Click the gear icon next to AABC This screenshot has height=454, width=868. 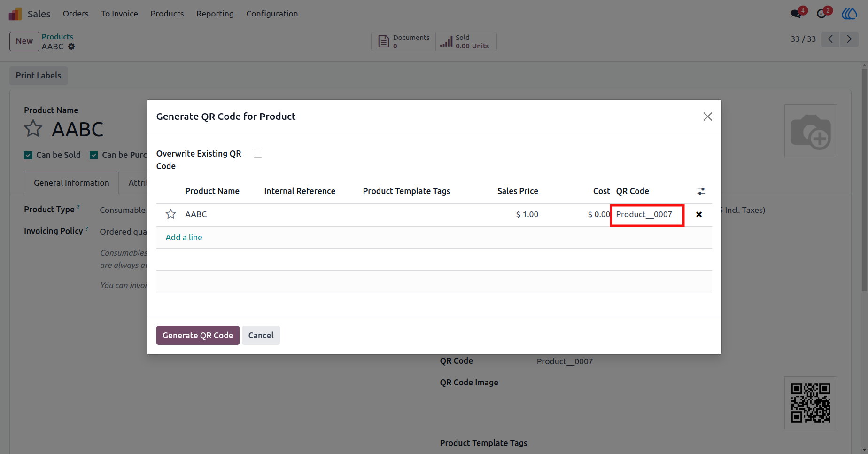(71, 47)
